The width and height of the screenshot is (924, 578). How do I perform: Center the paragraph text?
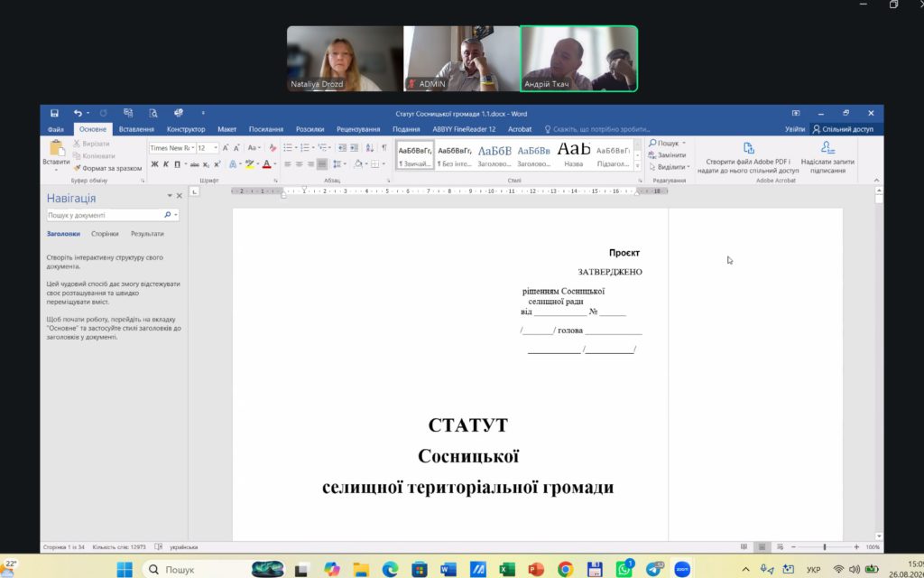[x=300, y=164]
